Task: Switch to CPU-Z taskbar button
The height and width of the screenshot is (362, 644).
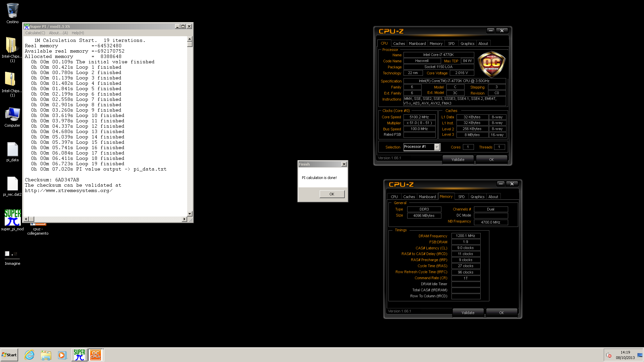Action: [x=96, y=355]
